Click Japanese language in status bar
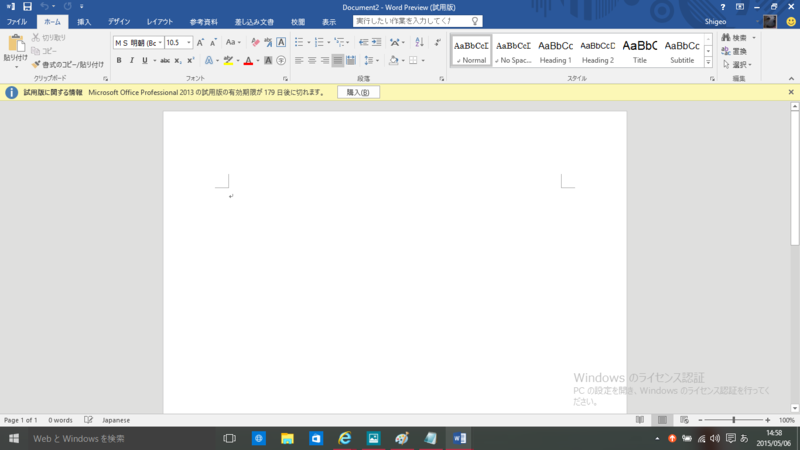 (116, 420)
